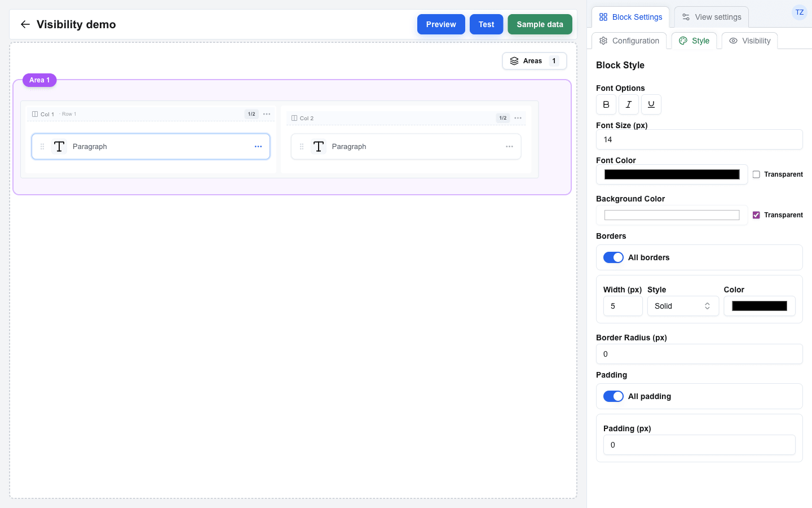Go back using the arrow beside Visibility demo
This screenshot has height=508, width=812.
(x=25, y=24)
